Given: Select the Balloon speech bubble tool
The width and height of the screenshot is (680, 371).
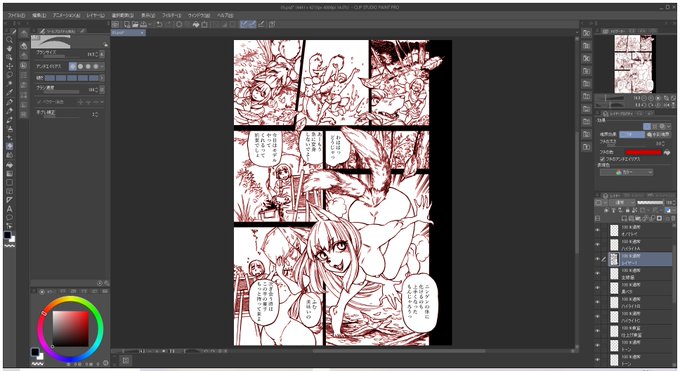Looking at the screenshot, I should tap(9, 217).
